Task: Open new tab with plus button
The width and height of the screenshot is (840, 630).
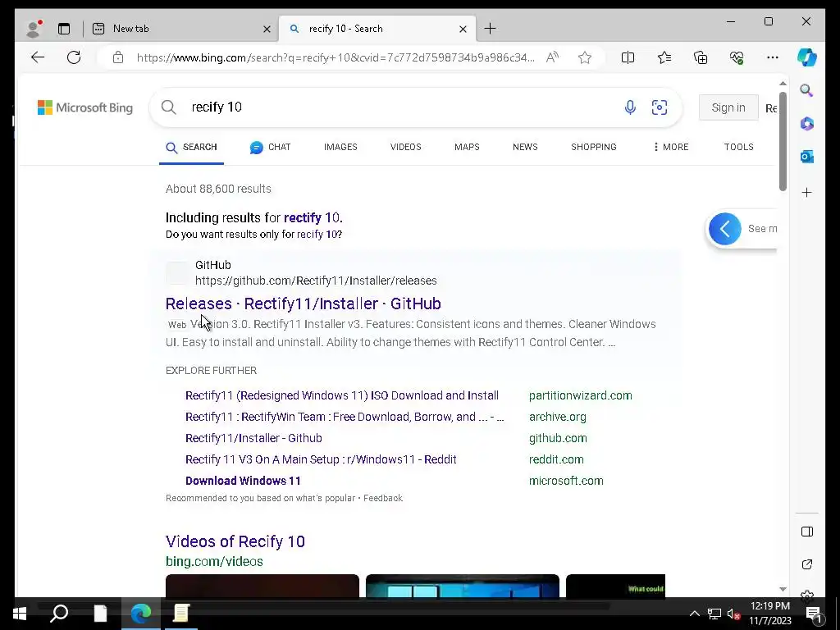Action: (490, 29)
